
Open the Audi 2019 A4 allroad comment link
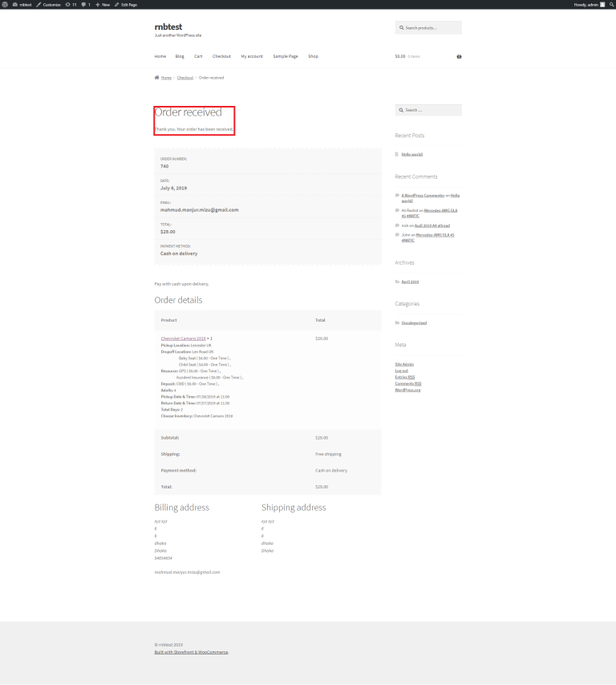(432, 225)
